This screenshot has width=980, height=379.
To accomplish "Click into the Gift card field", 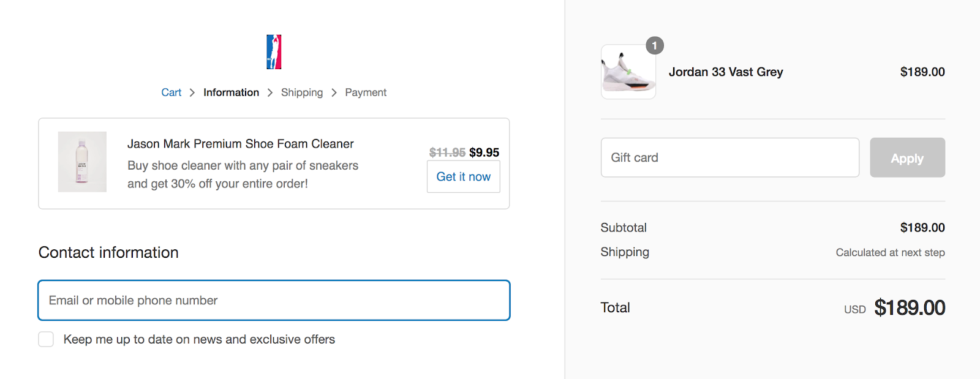I will 729,158.
